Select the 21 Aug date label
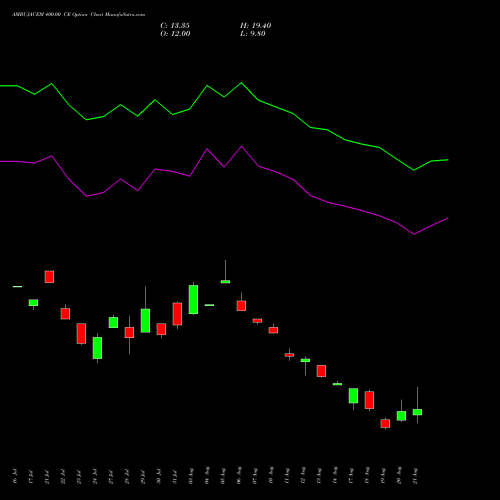 [415, 476]
